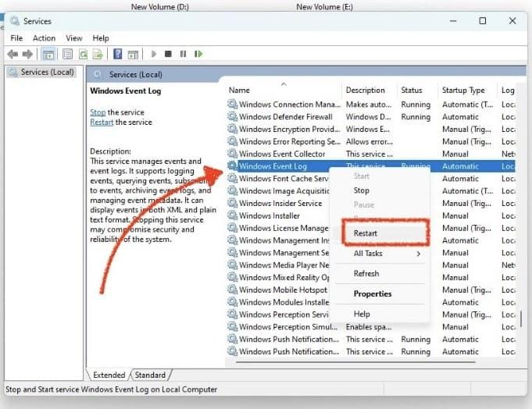
Task: Click the horizontal scrollbar of services list
Action: pyautogui.click(x=355, y=362)
